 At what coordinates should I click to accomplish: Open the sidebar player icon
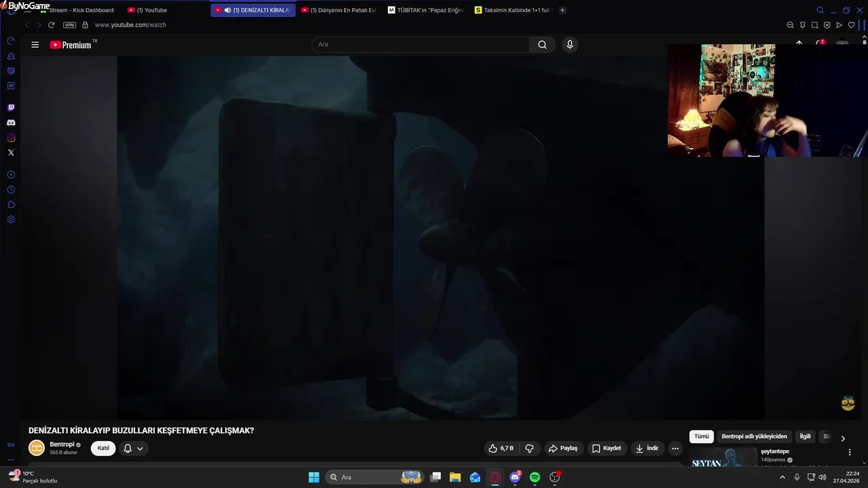pyautogui.click(x=11, y=175)
